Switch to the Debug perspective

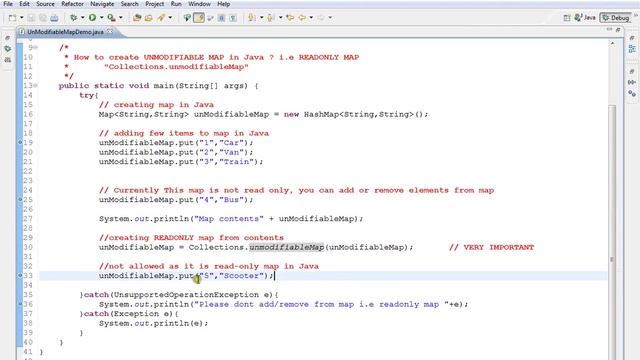[x=616, y=18]
